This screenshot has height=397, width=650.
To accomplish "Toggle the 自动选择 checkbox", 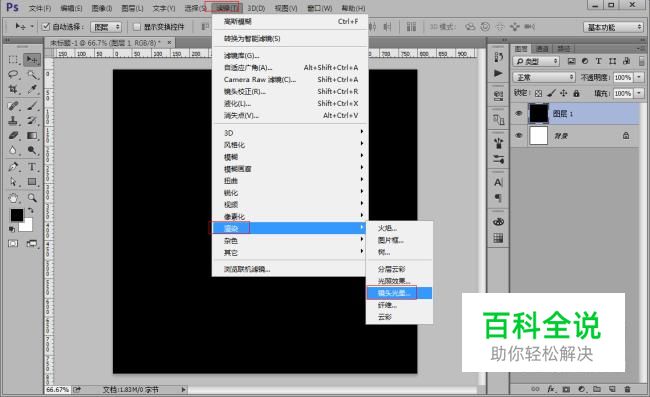I will click(46, 27).
